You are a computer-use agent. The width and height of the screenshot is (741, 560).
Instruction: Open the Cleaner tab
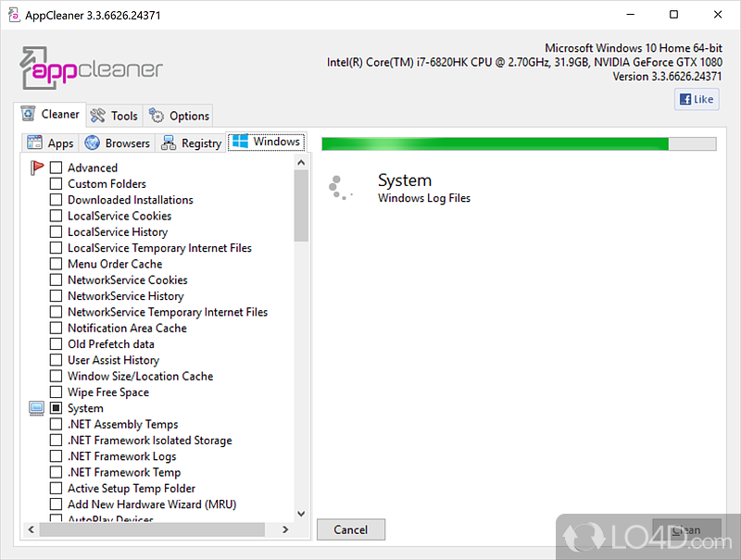pos(50,114)
